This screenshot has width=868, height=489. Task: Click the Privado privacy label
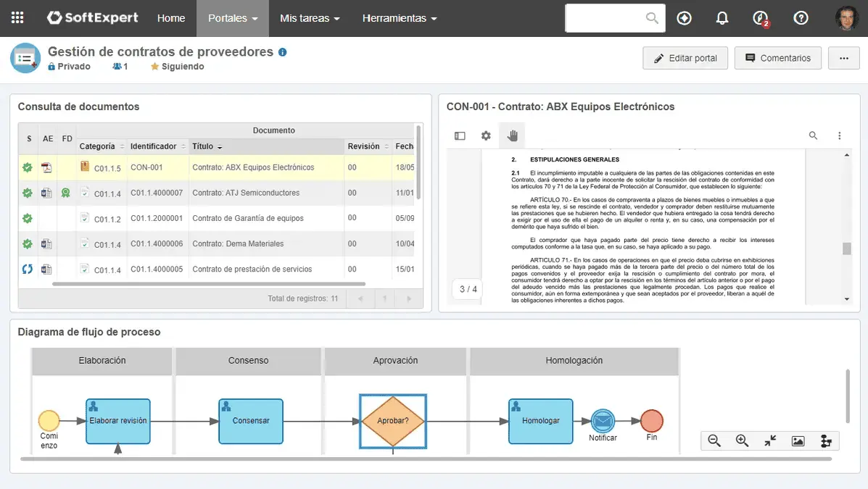click(x=69, y=67)
